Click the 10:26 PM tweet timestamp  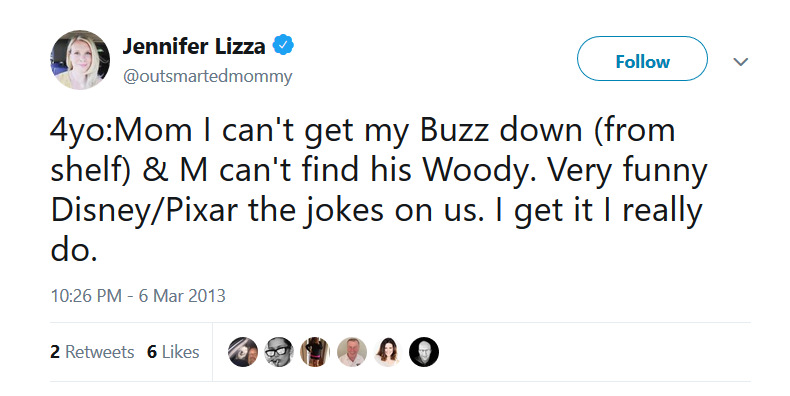86,295
